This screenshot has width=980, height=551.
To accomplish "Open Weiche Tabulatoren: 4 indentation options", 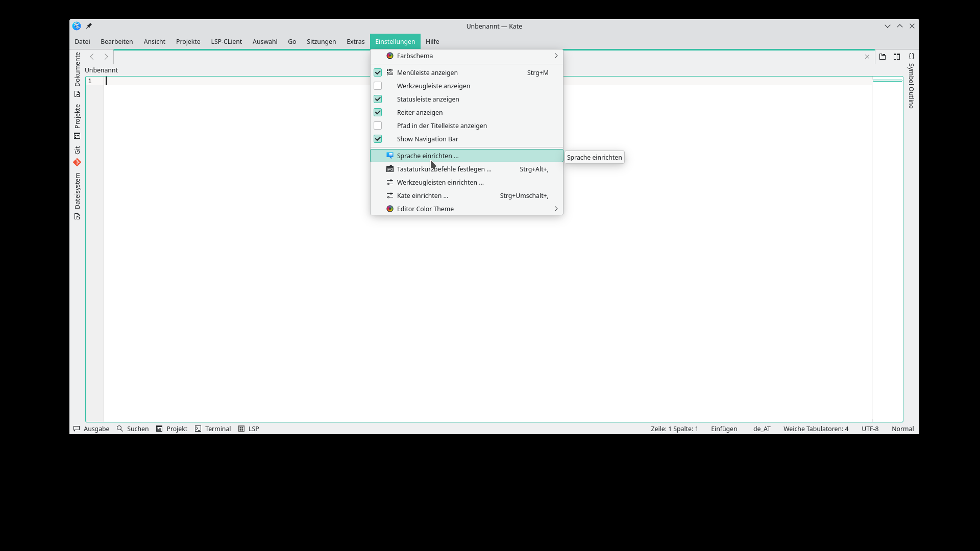I will click(x=816, y=429).
